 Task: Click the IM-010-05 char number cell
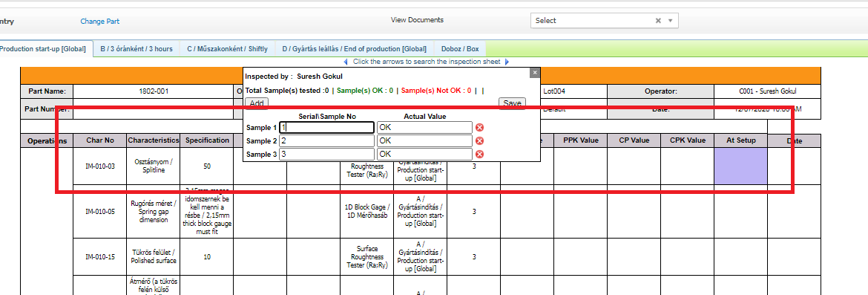pos(100,211)
